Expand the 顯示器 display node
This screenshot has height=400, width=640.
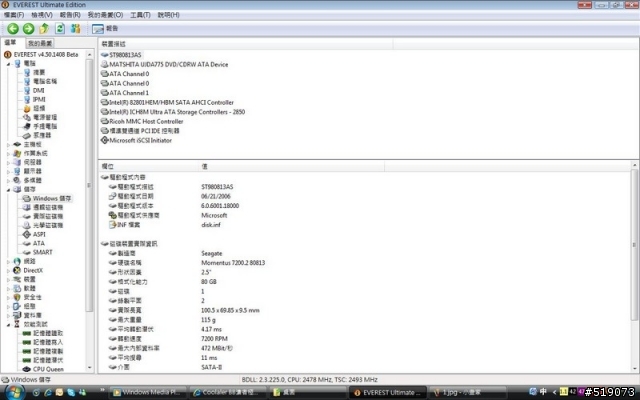coord(8,171)
